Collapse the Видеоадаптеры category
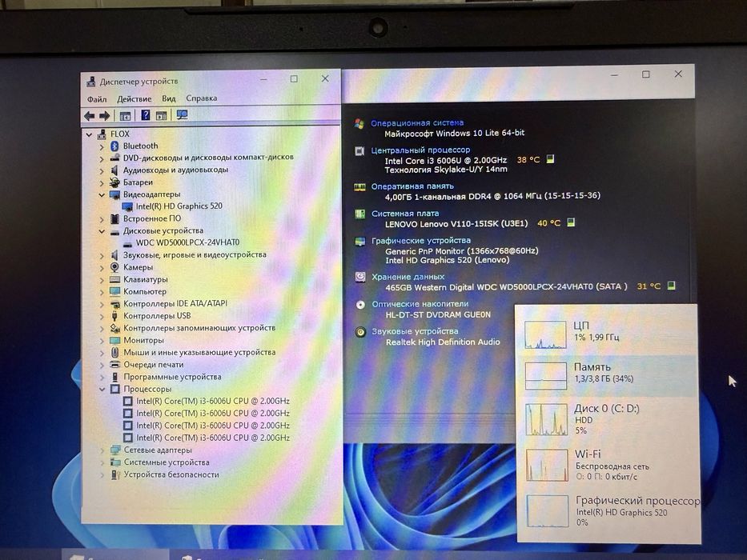The height and width of the screenshot is (560, 747). coord(102,194)
